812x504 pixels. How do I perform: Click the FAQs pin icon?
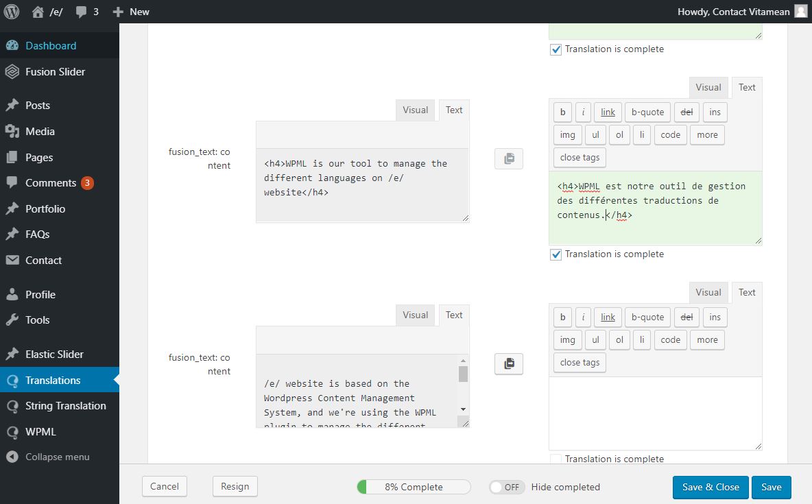12,234
